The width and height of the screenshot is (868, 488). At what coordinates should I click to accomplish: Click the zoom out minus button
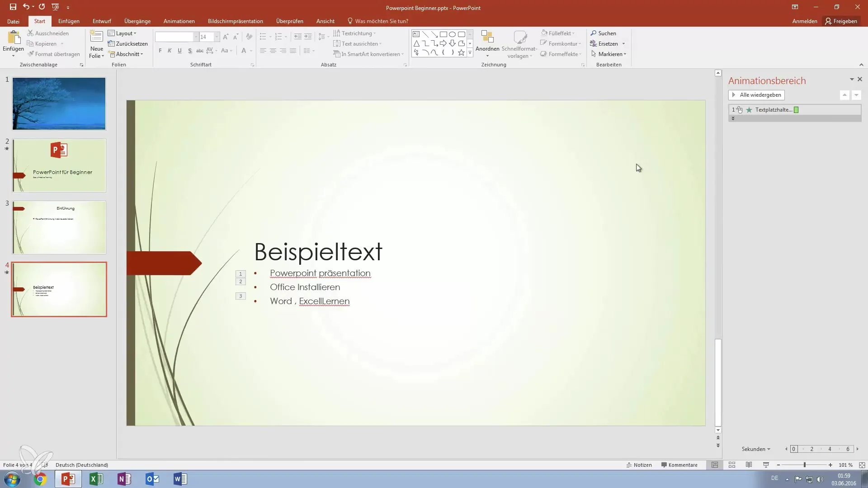point(778,465)
